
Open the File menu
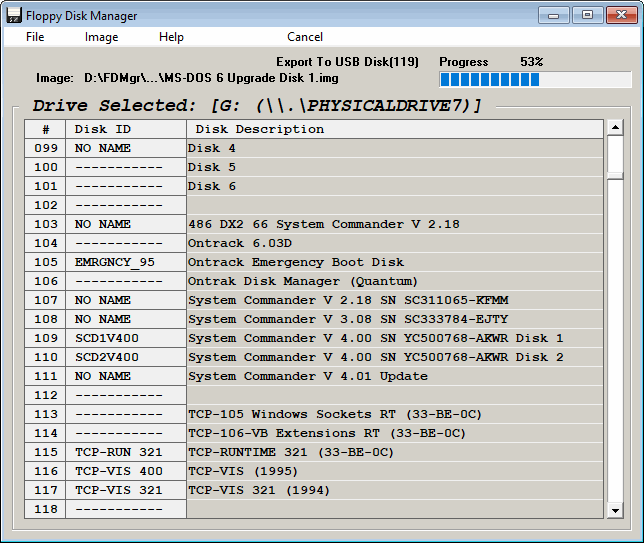pyautogui.click(x=35, y=37)
